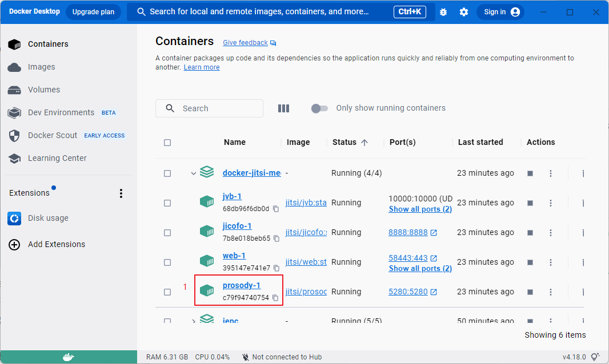This screenshot has height=364, width=609.
Task: Stop the web-1 container
Action: coord(530,262)
